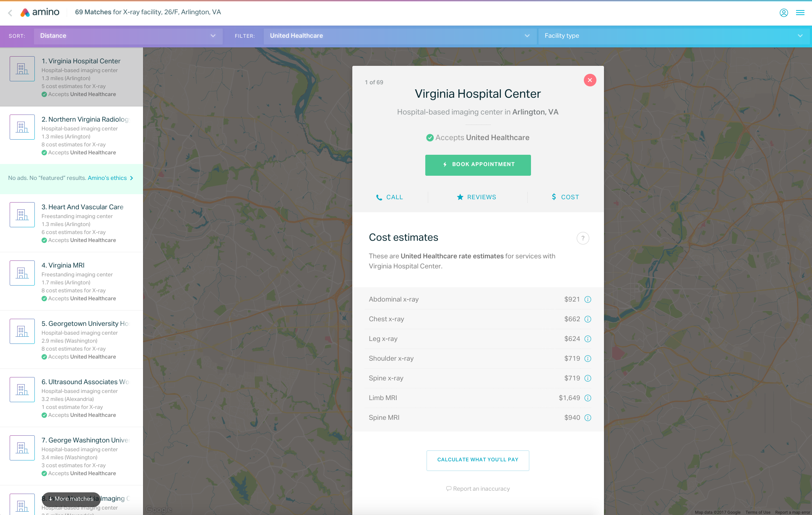Open the Sort by Distance dropdown
This screenshot has width=812, height=515.
click(x=128, y=36)
